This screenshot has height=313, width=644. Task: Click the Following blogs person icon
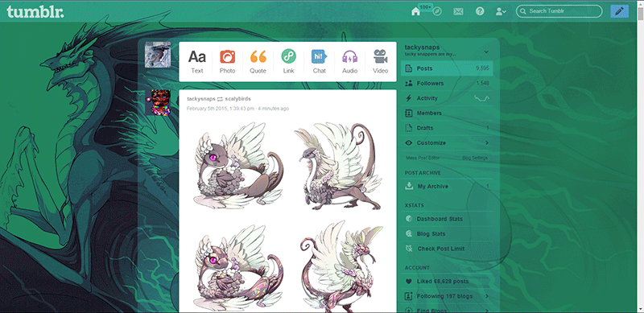pos(408,296)
